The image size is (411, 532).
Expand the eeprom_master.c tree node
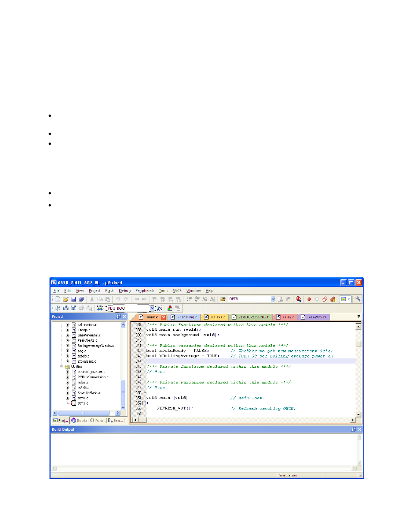point(68,372)
